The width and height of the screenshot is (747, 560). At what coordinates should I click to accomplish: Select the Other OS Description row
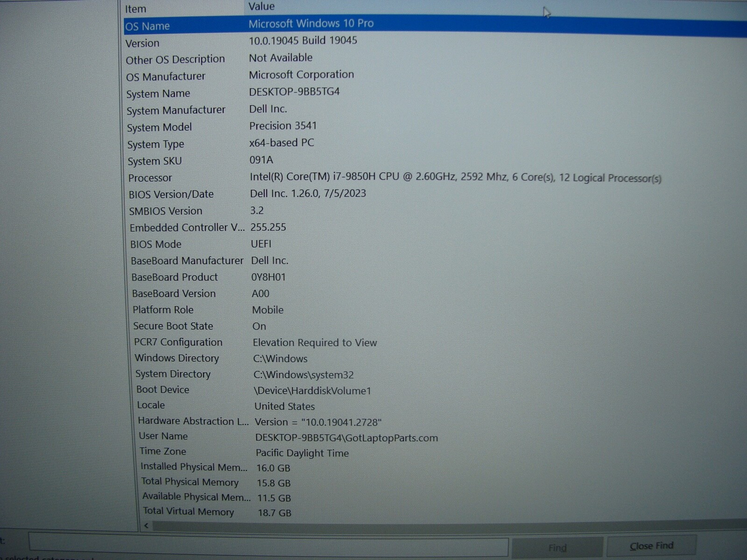(x=435, y=59)
